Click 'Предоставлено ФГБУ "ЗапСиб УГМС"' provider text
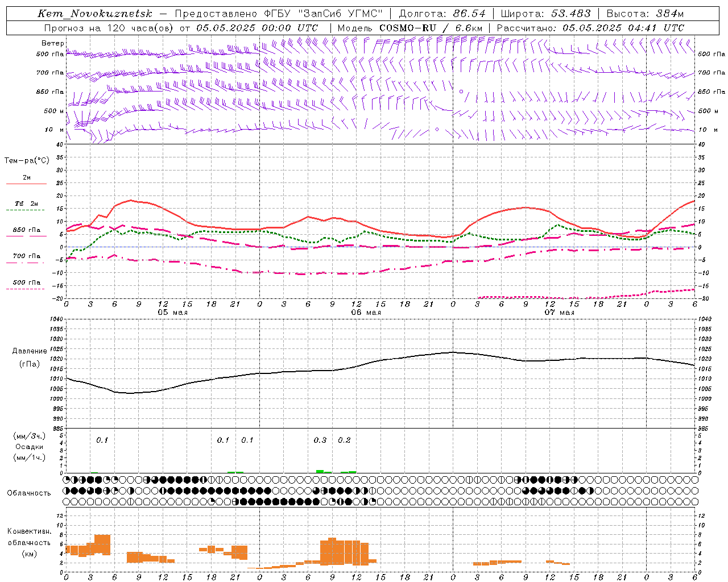Image resolution: width=728 pixels, height=582 pixels. click(x=279, y=14)
